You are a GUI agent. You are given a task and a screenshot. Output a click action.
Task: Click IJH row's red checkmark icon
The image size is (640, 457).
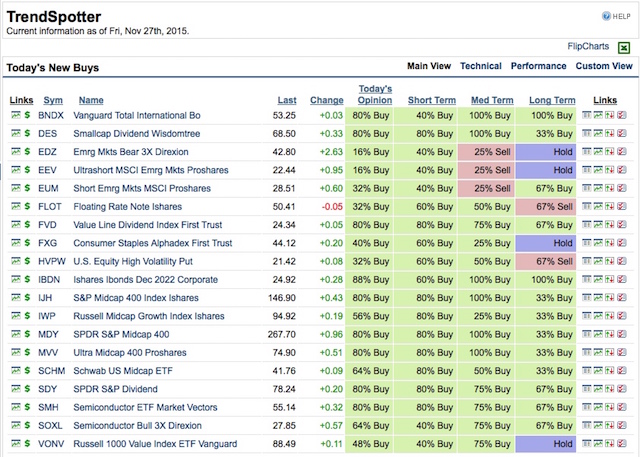(622, 297)
